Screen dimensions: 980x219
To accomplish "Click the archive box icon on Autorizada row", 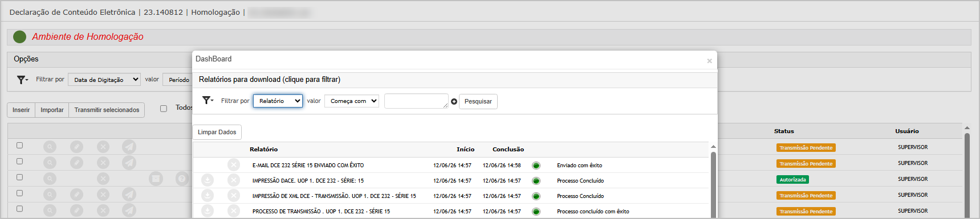I will click(156, 179).
